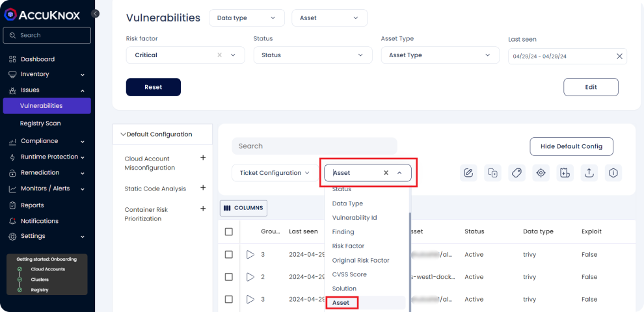Click the duplicate copy icon in toolbar
Image resolution: width=644 pixels, height=312 pixels.
492,172
